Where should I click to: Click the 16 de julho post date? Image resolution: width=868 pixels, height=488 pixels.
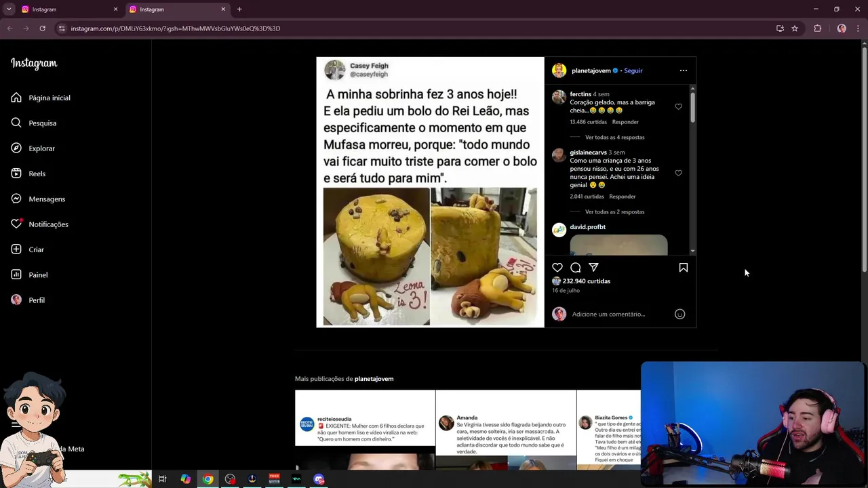coord(566,291)
